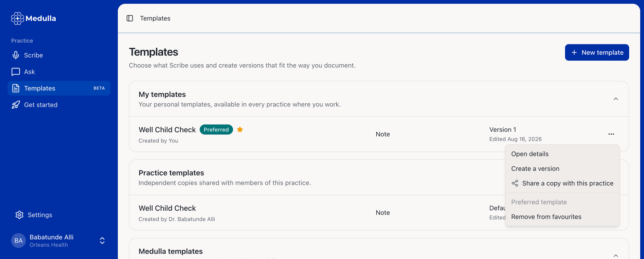
Task: Click the share icon in the menu
Action: (x=515, y=183)
